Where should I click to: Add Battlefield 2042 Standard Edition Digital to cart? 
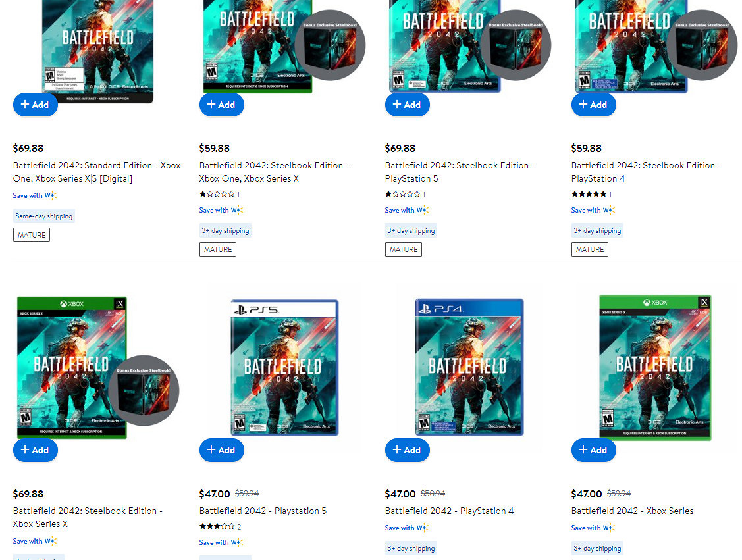tap(35, 105)
